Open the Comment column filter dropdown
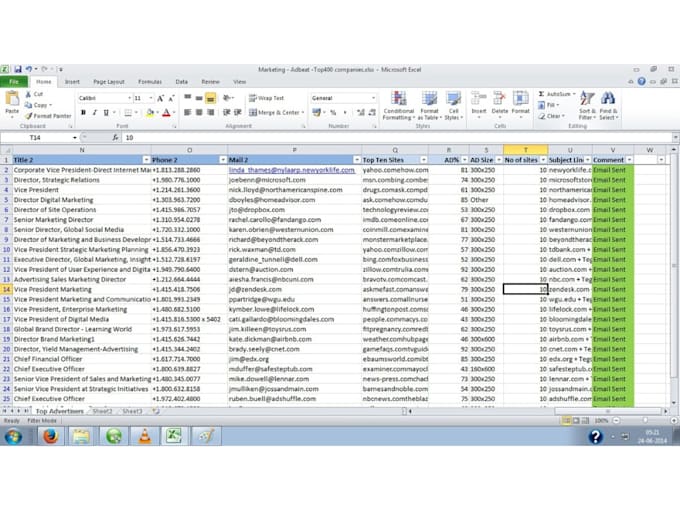The height and width of the screenshot is (510, 680). point(629,160)
